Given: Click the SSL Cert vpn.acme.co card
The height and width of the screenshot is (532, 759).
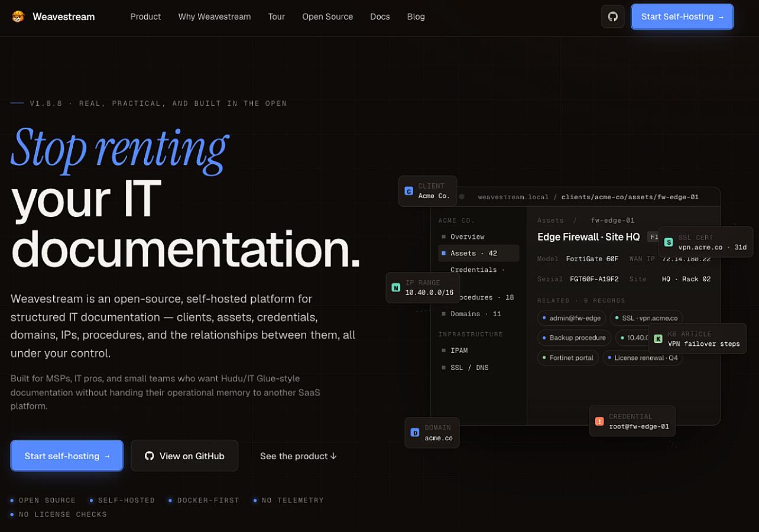Looking at the screenshot, I should [x=706, y=242].
